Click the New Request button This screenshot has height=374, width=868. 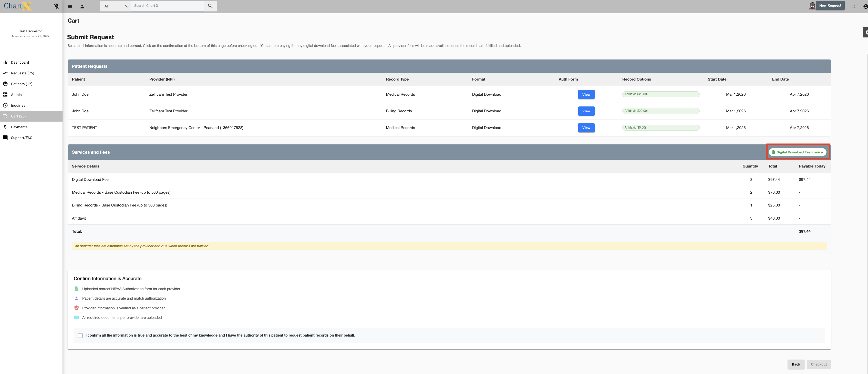point(830,5)
